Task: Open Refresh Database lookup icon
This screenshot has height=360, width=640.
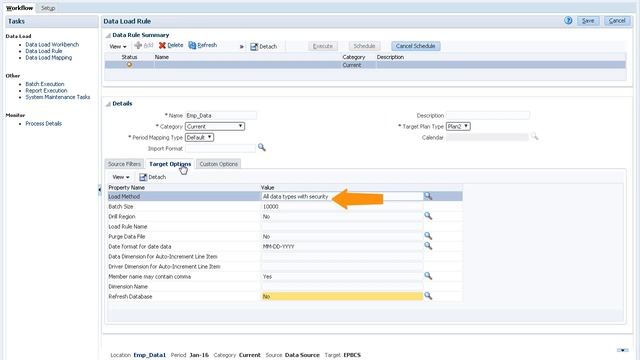Action: coord(428,296)
